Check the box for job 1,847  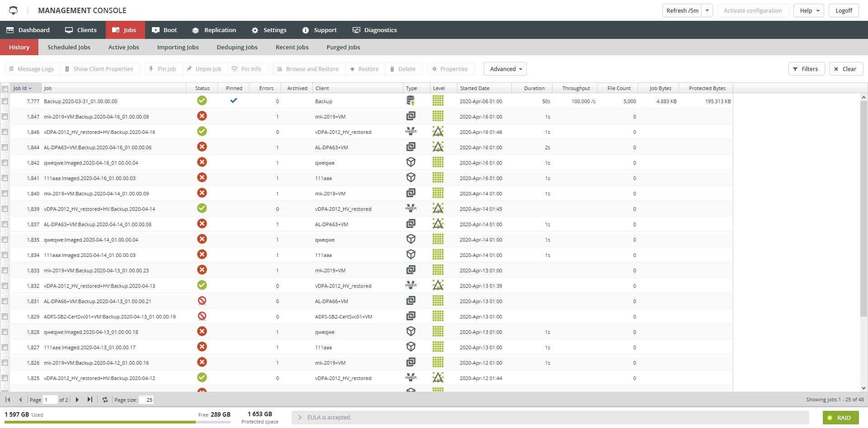pos(5,117)
